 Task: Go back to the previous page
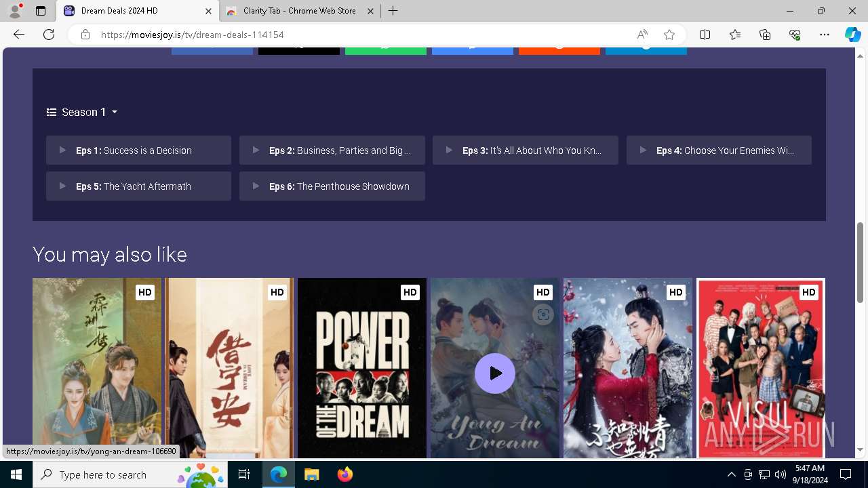tap(19, 35)
